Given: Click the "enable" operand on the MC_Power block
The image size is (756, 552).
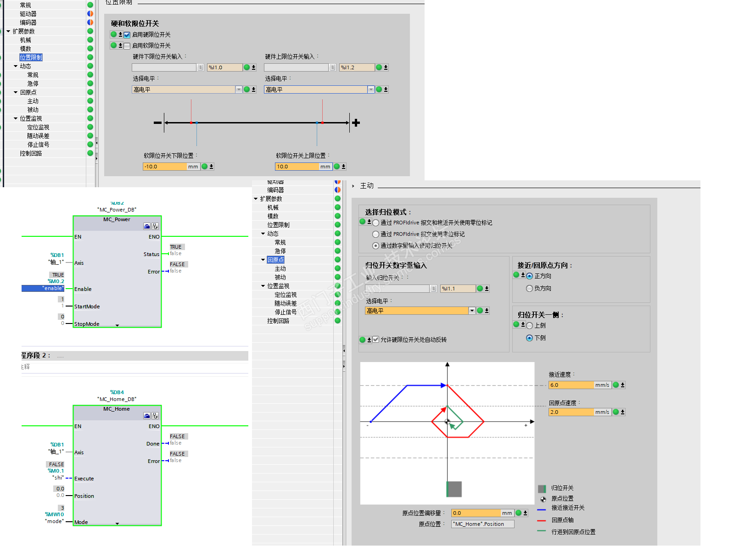Looking at the screenshot, I should coord(43,288).
